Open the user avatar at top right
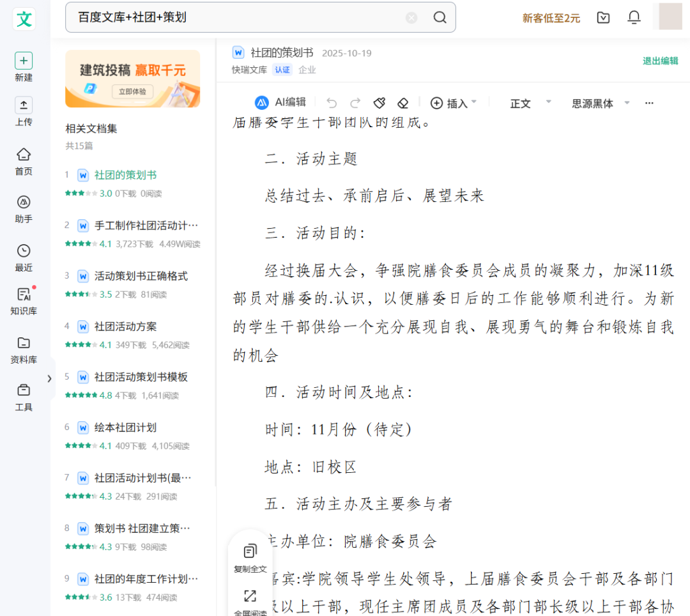 (x=670, y=16)
